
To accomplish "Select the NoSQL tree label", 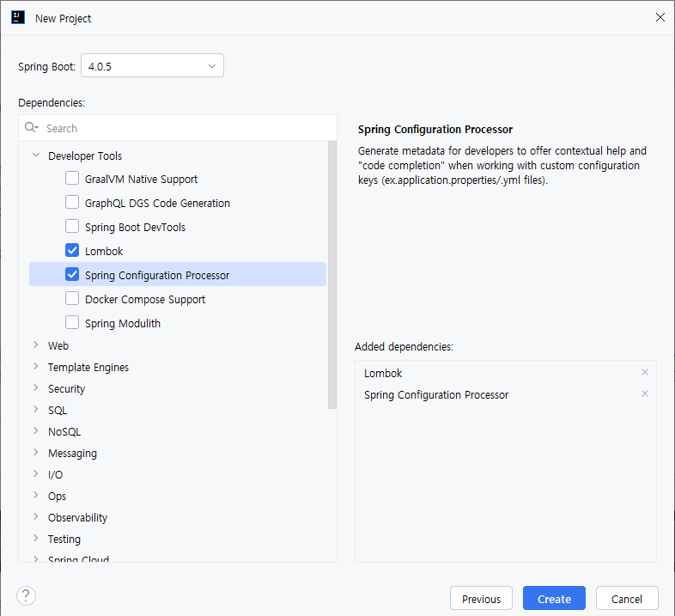I will coord(64,431).
